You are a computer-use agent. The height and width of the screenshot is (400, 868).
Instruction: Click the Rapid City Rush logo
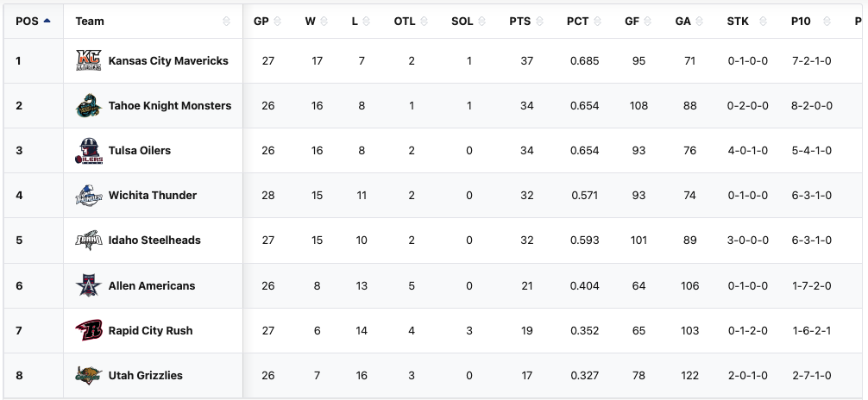(88, 330)
